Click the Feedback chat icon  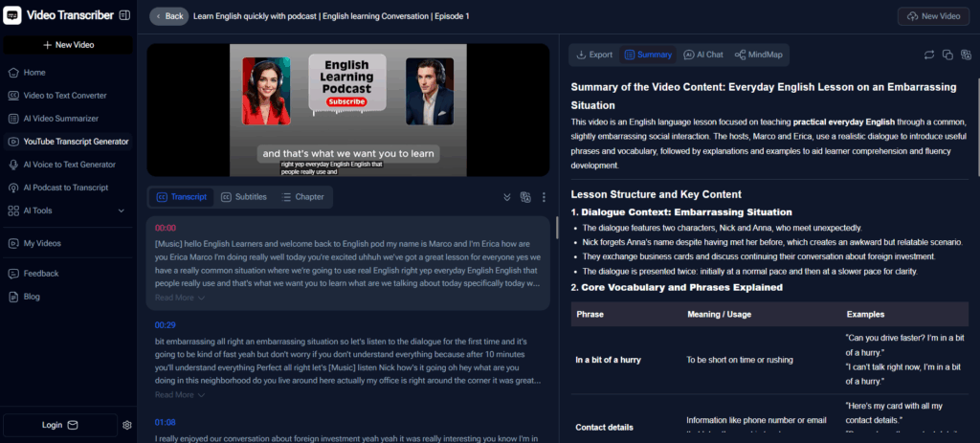13,273
